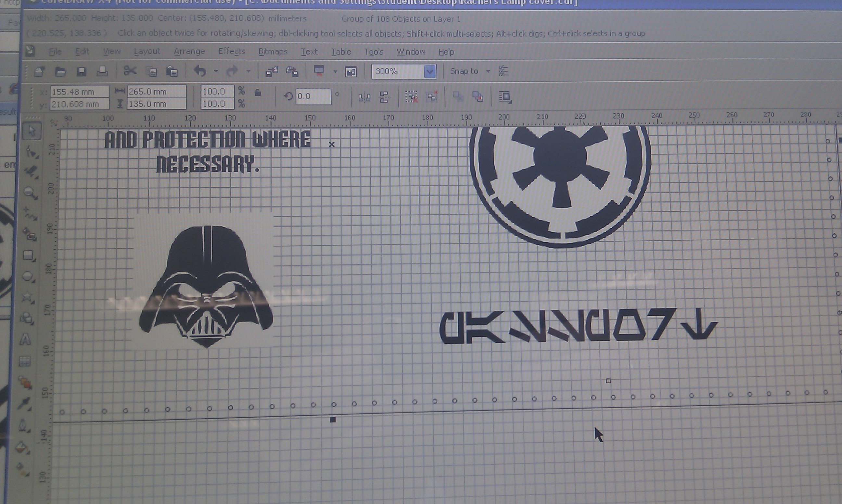The width and height of the screenshot is (842, 504).
Task: Activate the Text tool
Action: (26, 340)
